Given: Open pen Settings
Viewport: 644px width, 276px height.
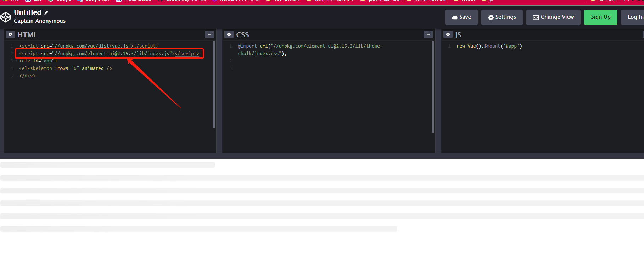Looking at the screenshot, I should [502, 17].
